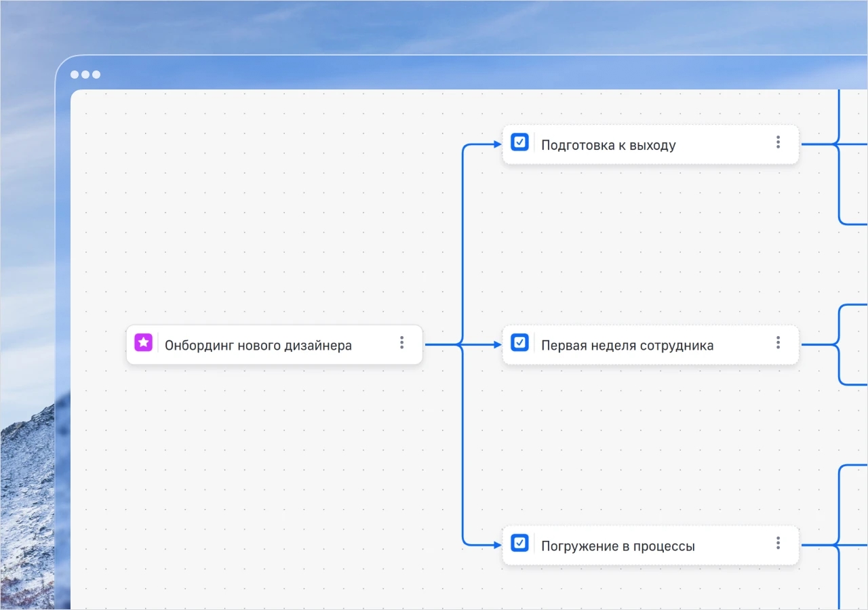Open three-dot menu of Первая неделя сотрудника
Viewport: 868px width, 610px height.
pos(778,343)
